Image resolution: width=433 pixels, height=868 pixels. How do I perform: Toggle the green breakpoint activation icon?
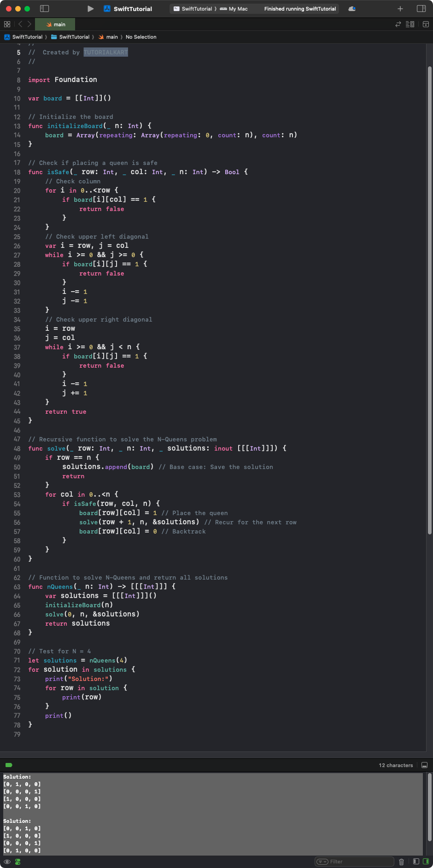[x=9, y=765]
